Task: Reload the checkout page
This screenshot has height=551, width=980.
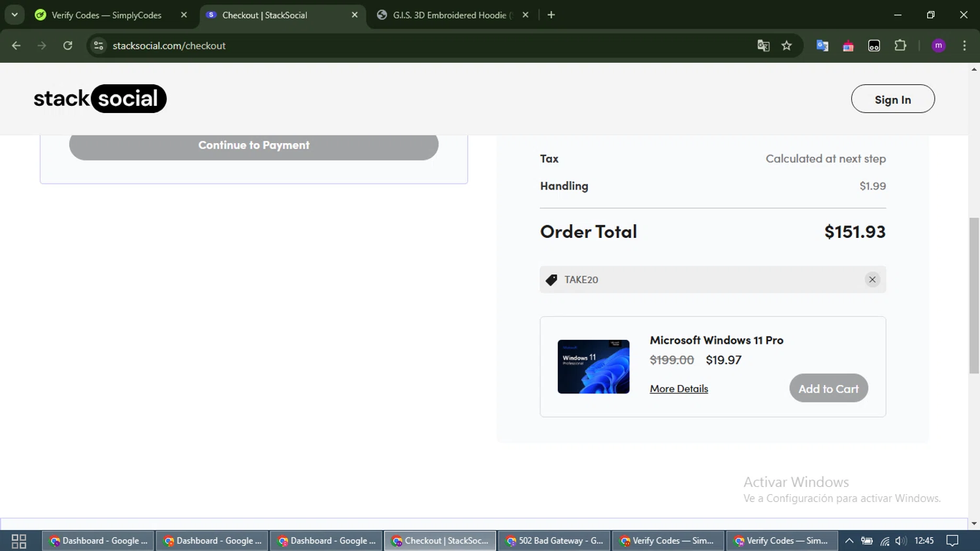Action: point(68,46)
